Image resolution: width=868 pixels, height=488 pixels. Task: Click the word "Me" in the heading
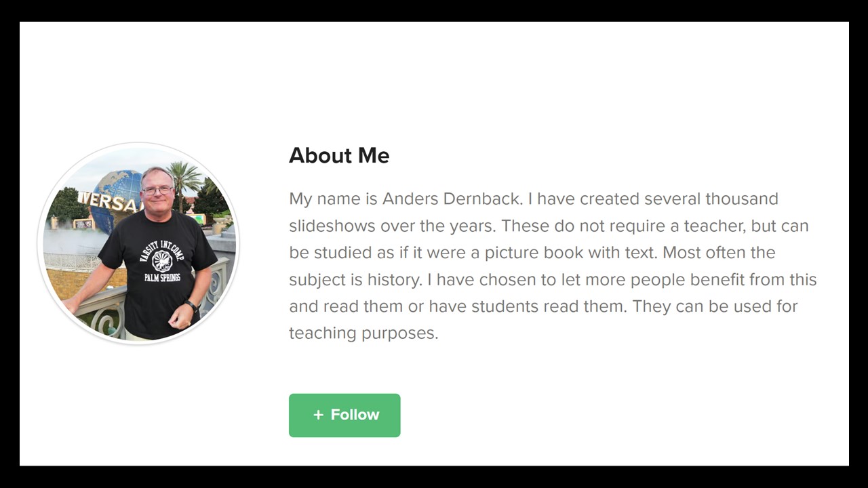tap(374, 155)
